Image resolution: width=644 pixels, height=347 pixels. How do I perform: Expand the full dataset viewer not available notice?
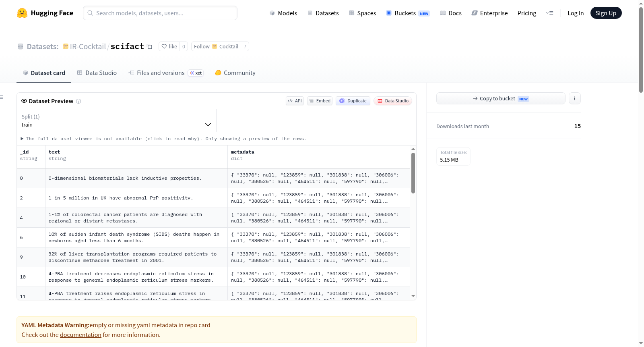[164, 139]
